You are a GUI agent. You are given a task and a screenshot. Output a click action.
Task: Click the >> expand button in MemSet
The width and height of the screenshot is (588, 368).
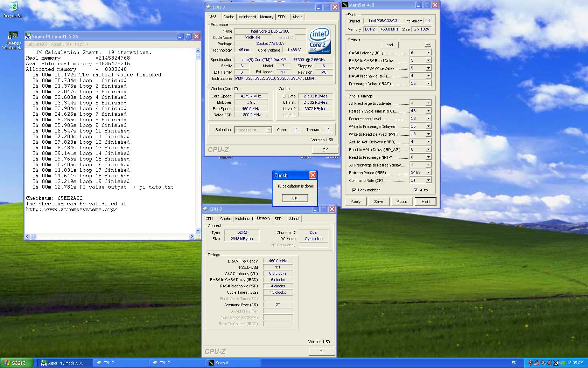coord(428,44)
